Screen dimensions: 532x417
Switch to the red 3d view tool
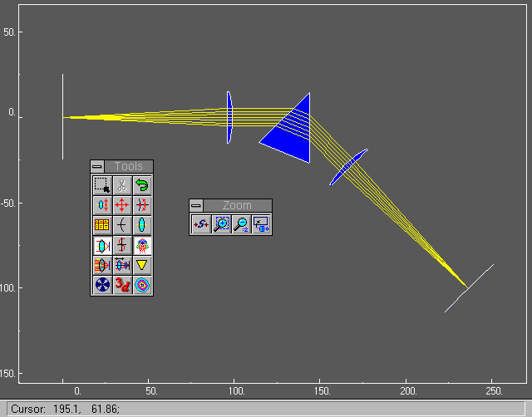click(122, 285)
